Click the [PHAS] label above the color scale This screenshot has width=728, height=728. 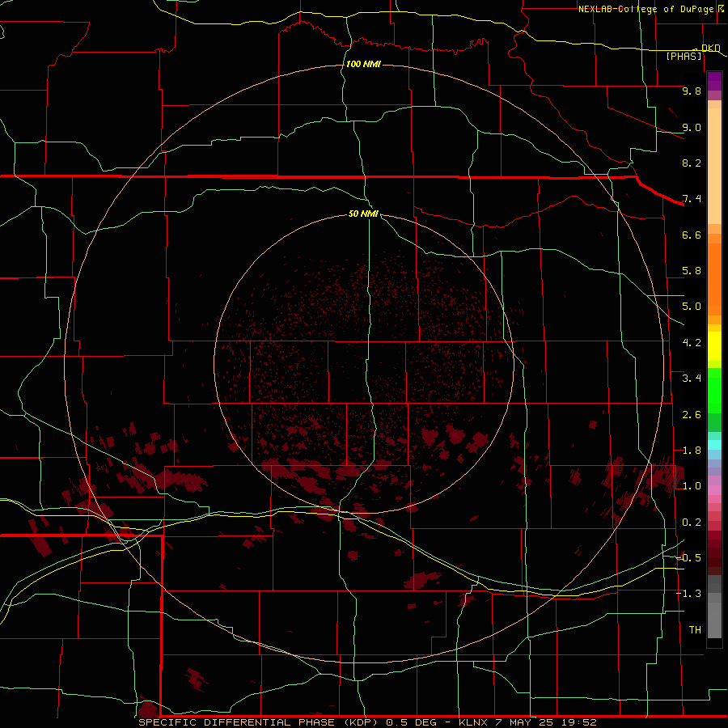pos(684,57)
